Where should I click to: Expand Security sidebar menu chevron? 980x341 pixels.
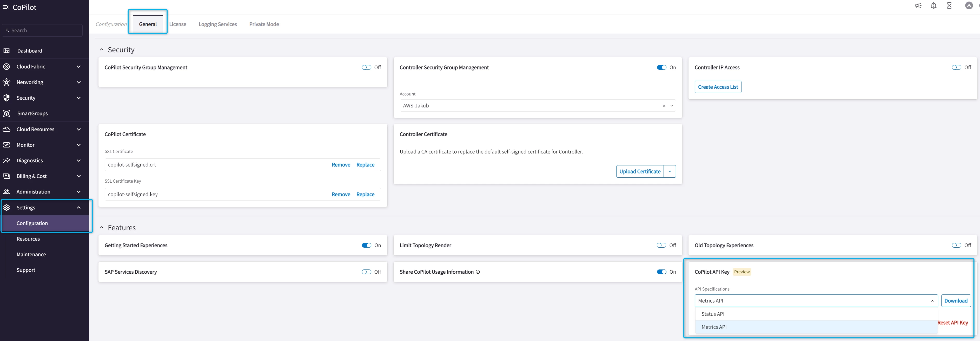(x=79, y=98)
